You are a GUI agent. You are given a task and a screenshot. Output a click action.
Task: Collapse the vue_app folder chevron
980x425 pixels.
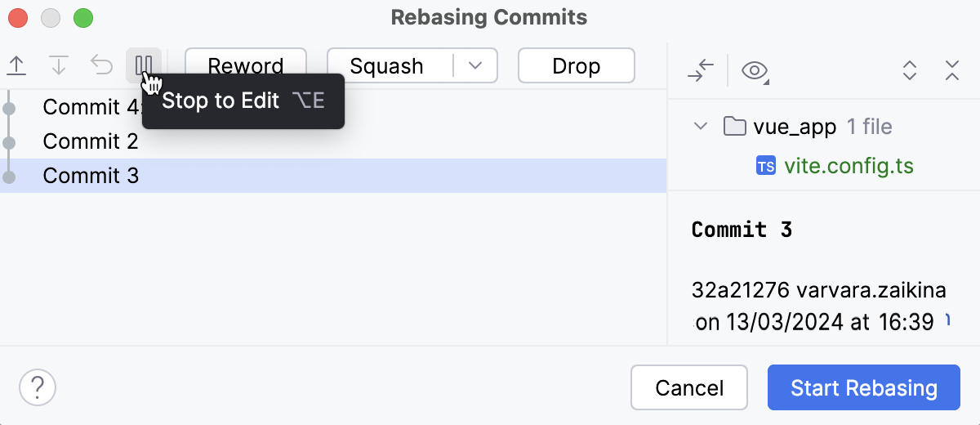(x=700, y=127)
